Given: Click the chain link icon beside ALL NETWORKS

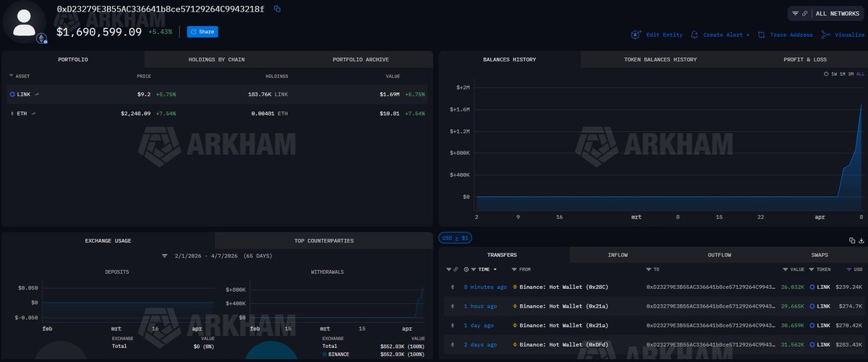Looking at the screenshot, I should tap(805, 13).
